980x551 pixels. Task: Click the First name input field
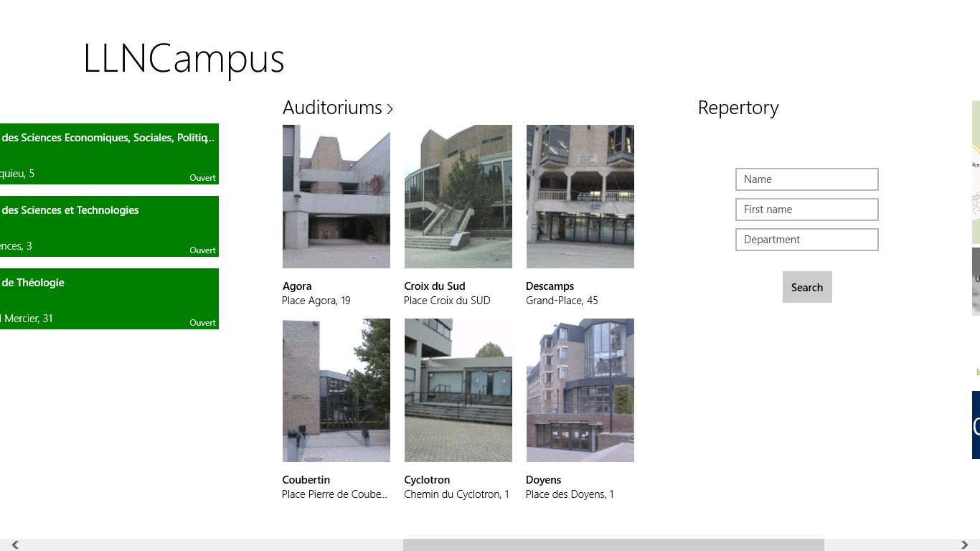click(x=807, y=209)
